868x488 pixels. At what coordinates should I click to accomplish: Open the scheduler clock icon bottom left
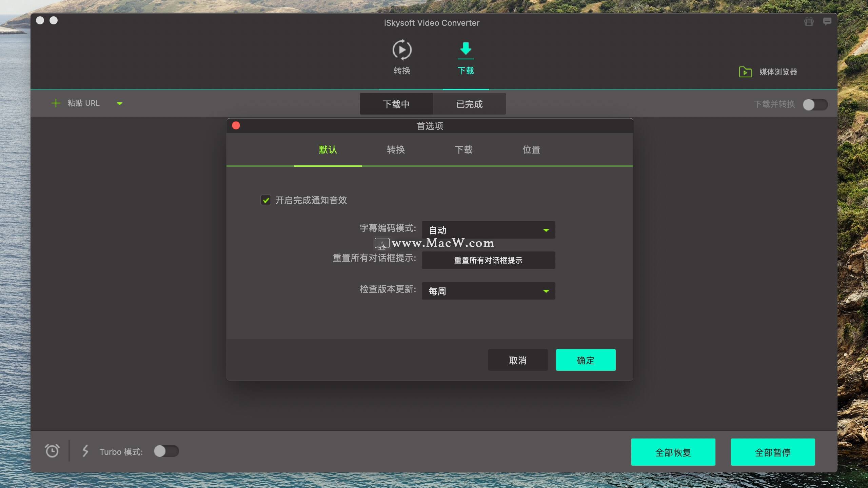pos(52,451)
